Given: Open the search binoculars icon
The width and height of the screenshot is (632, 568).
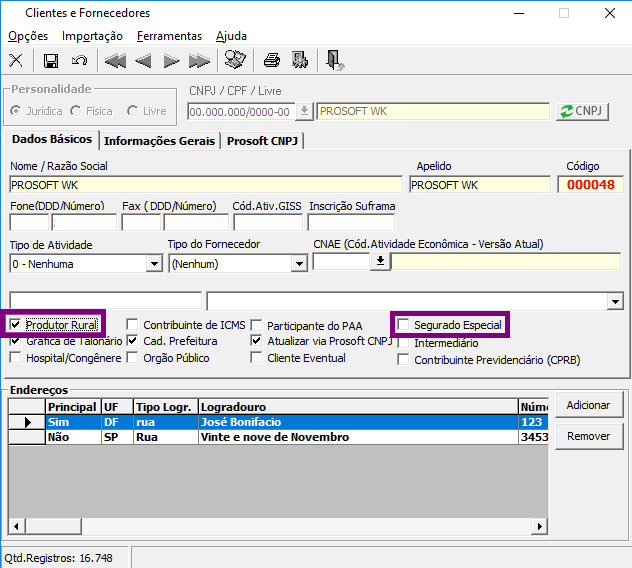Looking at the screenshot, I should point(235,60).
